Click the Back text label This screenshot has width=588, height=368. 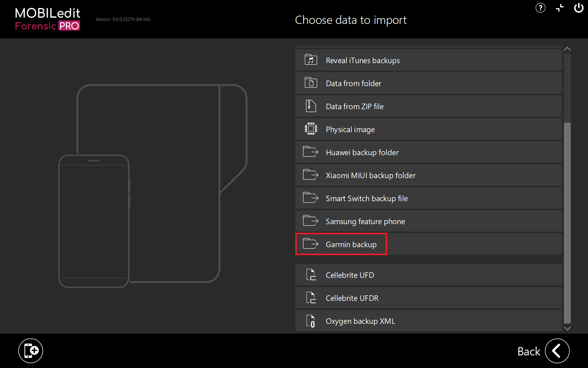point(529,351)
